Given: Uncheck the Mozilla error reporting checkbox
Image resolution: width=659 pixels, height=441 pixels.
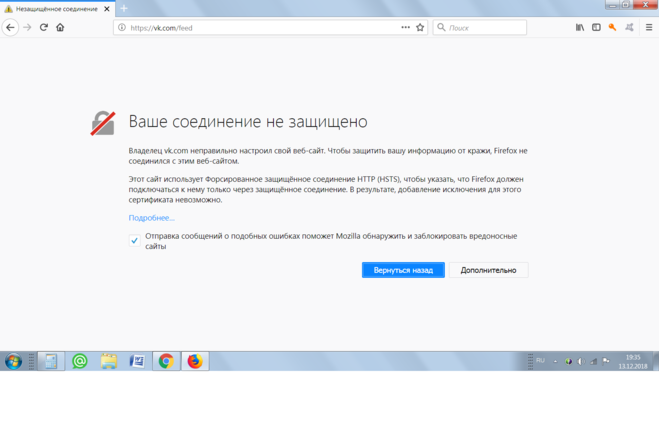Looking at the screenshot, I should coord(135,241).
